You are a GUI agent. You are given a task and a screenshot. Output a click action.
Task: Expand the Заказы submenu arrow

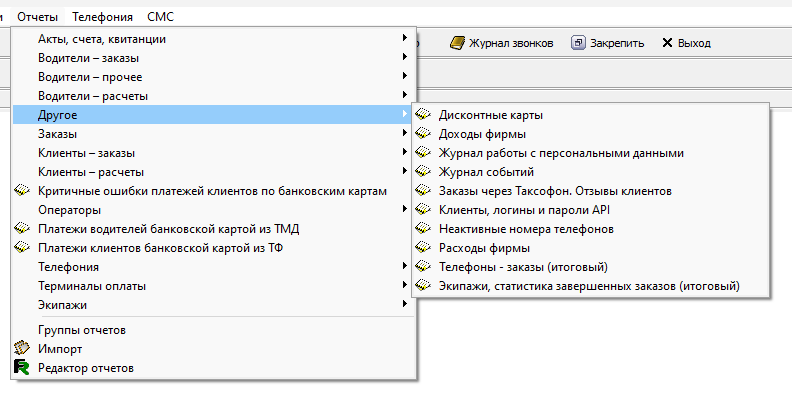pyautogui.click(x=405, y=133)
